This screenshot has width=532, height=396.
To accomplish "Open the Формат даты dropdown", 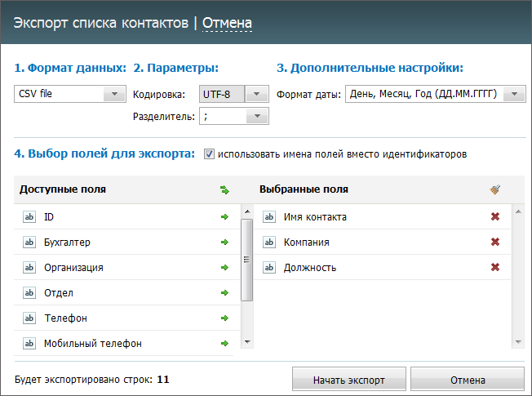I will (x=435, y=94).
